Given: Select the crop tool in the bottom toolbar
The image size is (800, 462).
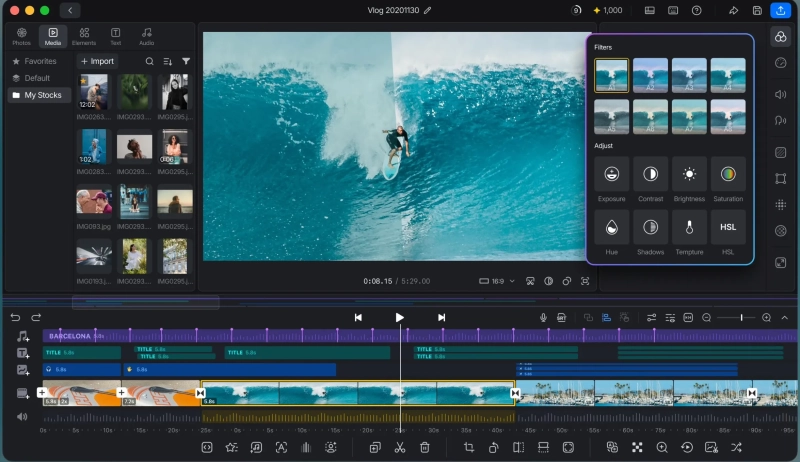Looking at the screenshot, I should coord(468,447).
